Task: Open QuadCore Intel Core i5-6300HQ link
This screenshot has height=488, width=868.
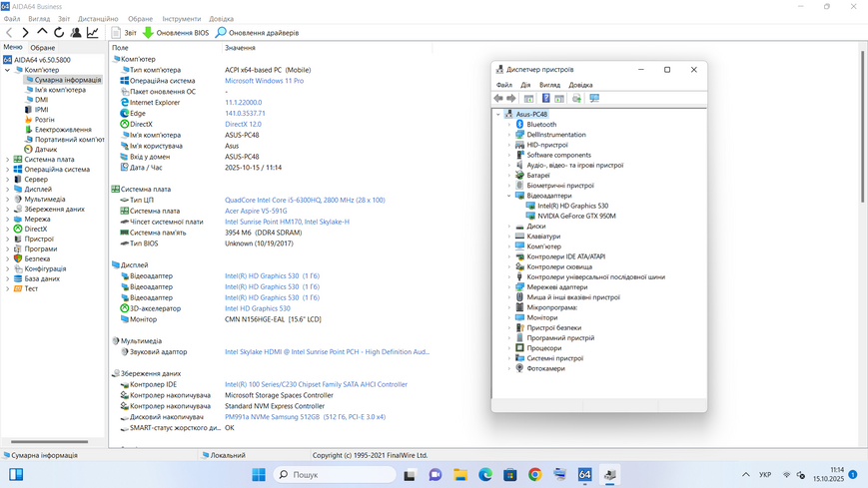Action: tap(305, 200)
